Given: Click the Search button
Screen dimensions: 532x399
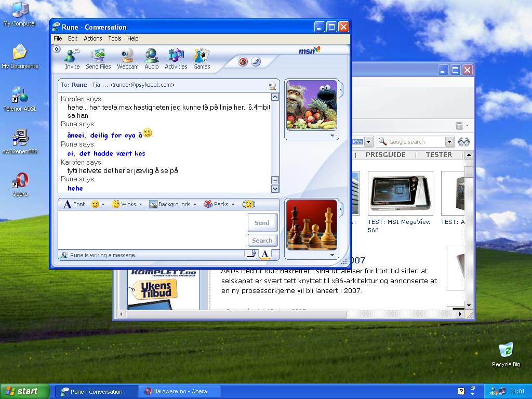Looking at the screenshot, I should 262,240.
